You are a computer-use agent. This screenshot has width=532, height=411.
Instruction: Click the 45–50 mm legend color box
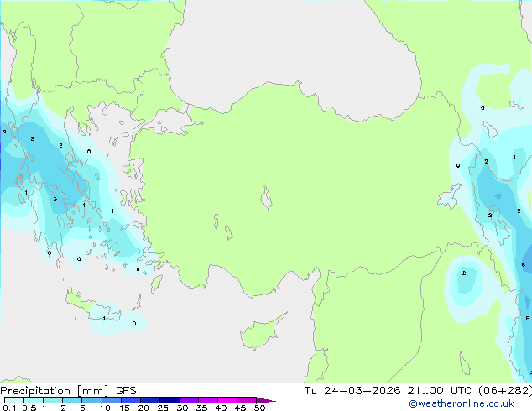click(x=247, y=400)
